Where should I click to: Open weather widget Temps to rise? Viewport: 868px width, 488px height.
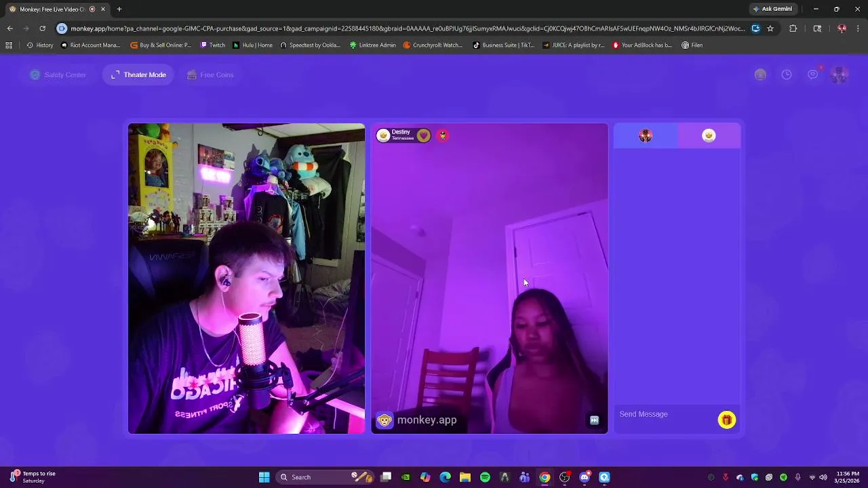coord(32,477)
